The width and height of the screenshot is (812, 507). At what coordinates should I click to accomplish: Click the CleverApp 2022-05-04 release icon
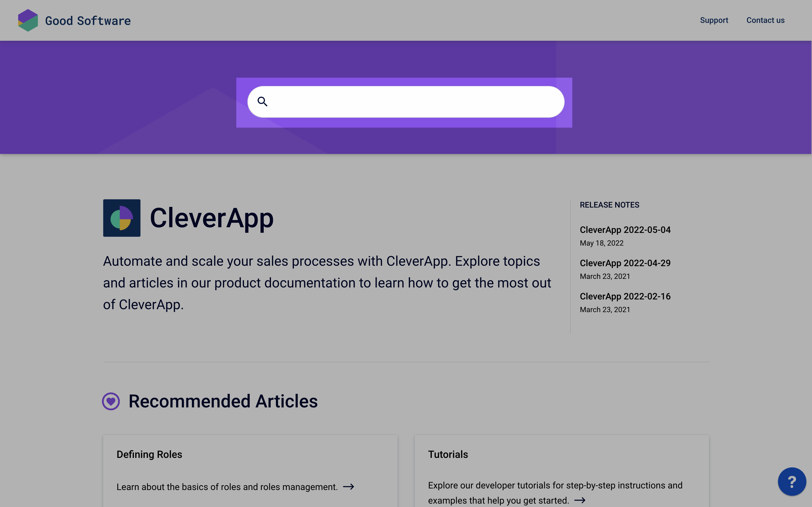(625, 230)
